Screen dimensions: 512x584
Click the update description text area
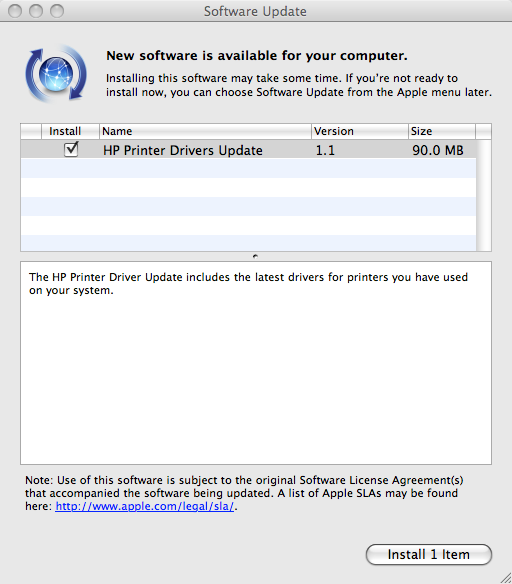point(256,363)
